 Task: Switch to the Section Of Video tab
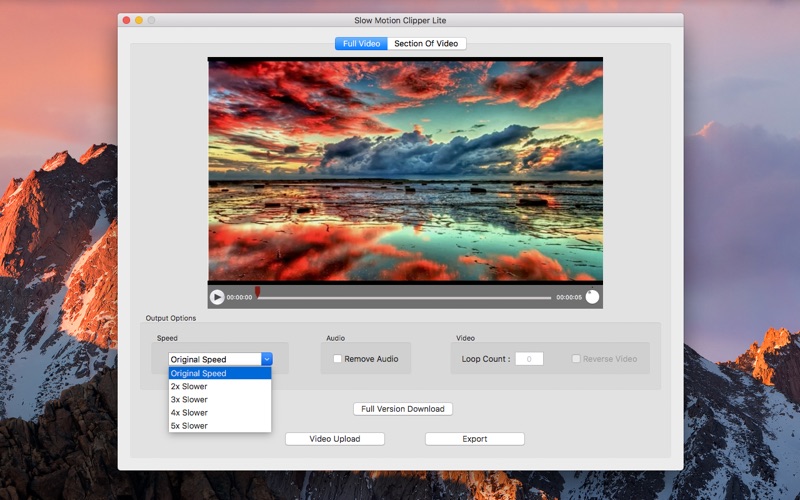click(x=427, y=44)
